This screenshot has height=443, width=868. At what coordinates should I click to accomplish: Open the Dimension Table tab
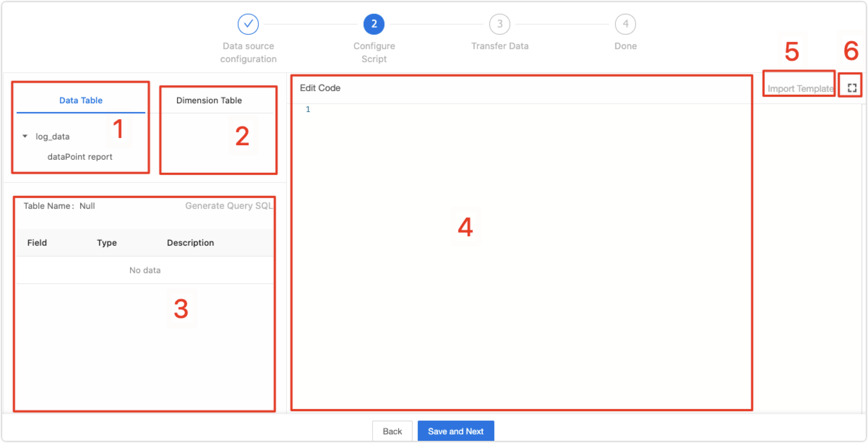[209, 100]
